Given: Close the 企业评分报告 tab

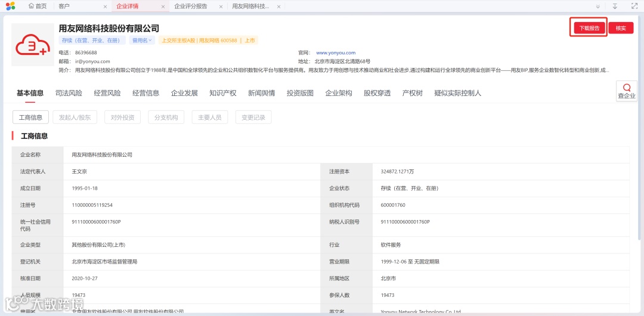Looking at the screenshot, I should [x=221, y=7].
